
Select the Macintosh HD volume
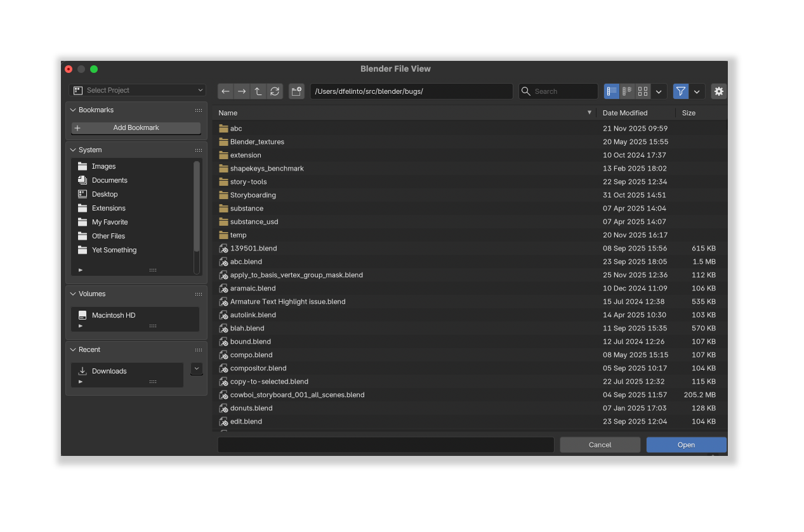tap(135, 315)
